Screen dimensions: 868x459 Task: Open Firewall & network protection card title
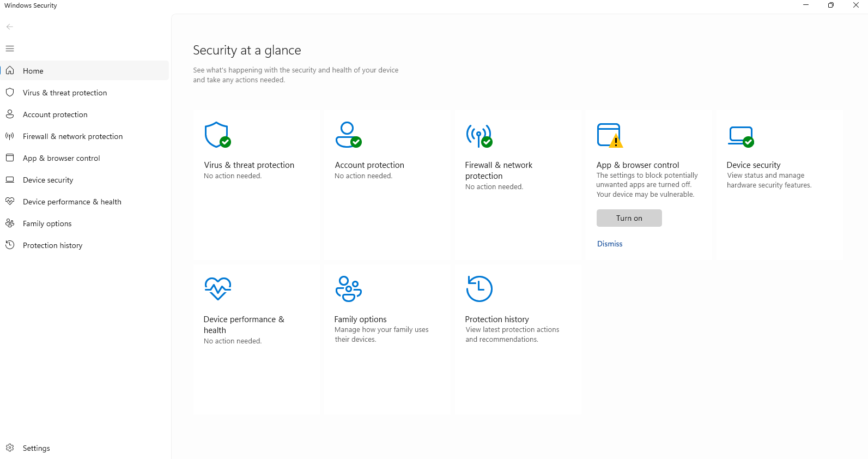(x=499, y=170)
